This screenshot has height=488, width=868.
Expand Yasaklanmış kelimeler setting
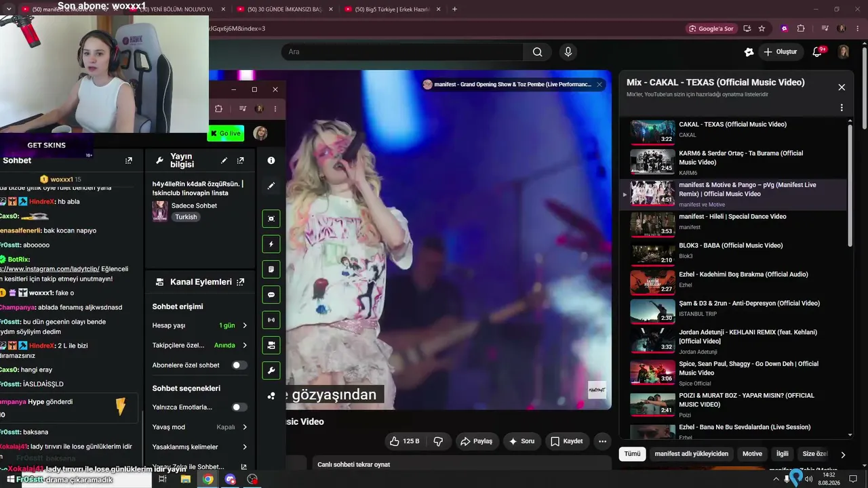click(x=200, y=447)
